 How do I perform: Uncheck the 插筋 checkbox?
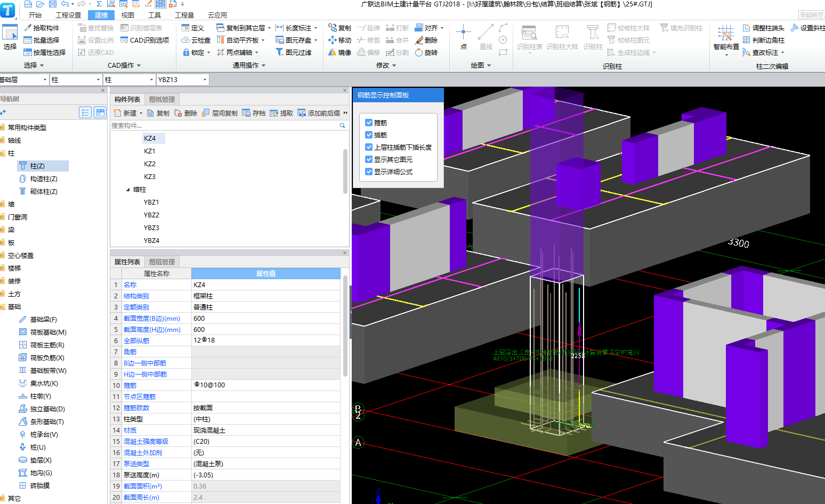coord(369,135)
